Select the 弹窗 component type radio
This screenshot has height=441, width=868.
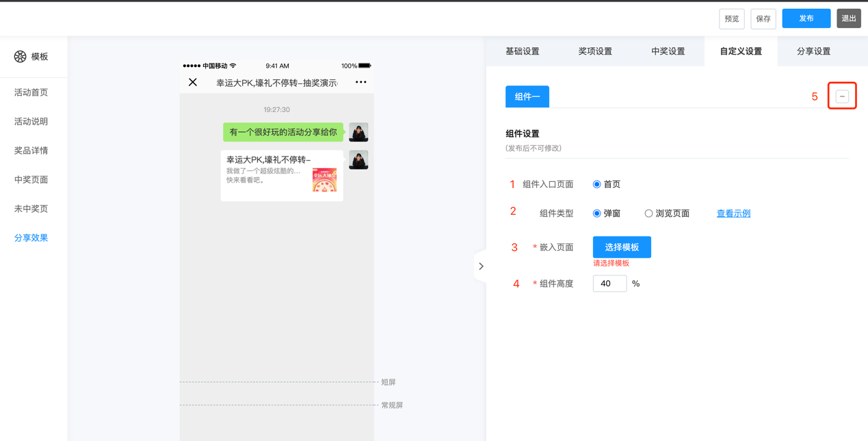click(597, 214)
